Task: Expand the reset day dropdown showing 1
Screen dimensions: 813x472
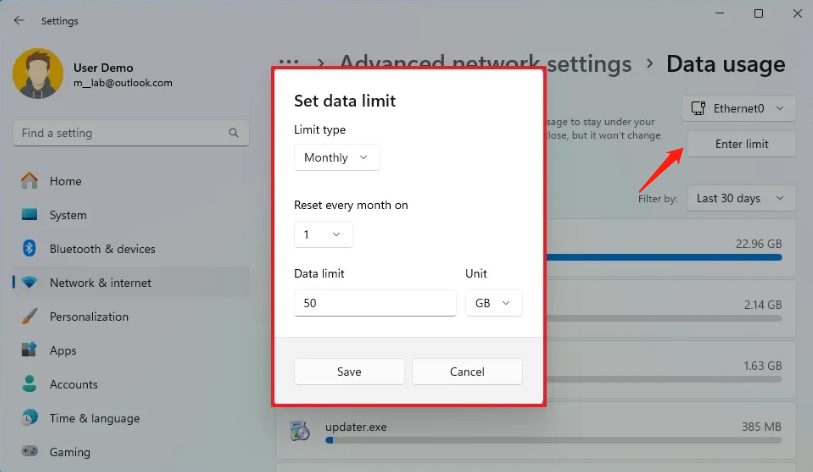Action: 323,234
